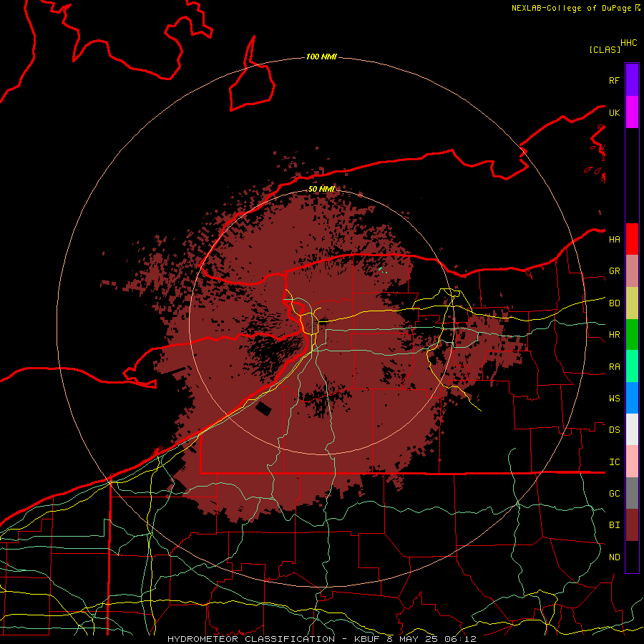The height and width of the screenshot is (644, 644).
Task: Click the 50 NMI range ring label
Action: click(x=321, y=189)
